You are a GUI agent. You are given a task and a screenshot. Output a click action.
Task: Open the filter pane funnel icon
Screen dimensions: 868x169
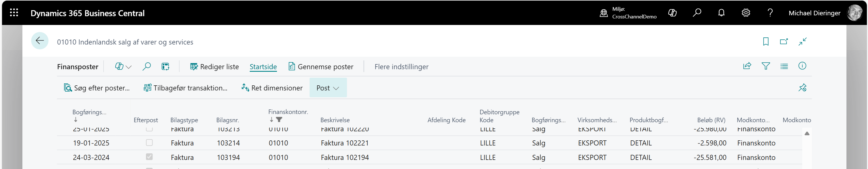(766, 66)
